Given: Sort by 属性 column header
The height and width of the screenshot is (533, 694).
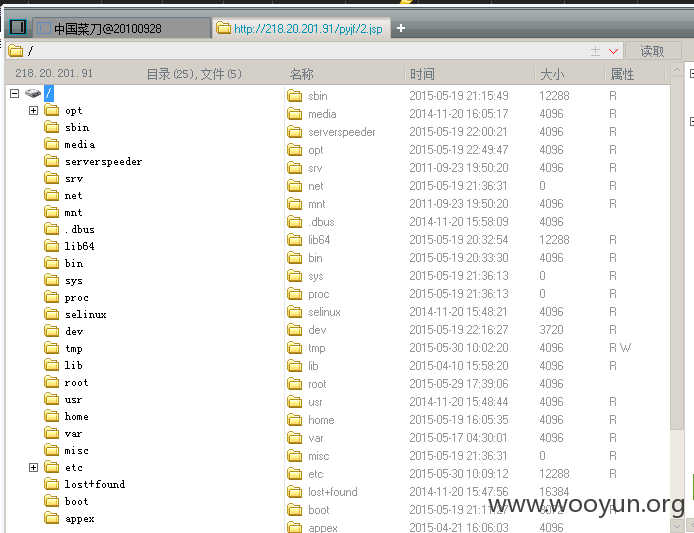Looking at the screenshot, I should click(622, 74).
